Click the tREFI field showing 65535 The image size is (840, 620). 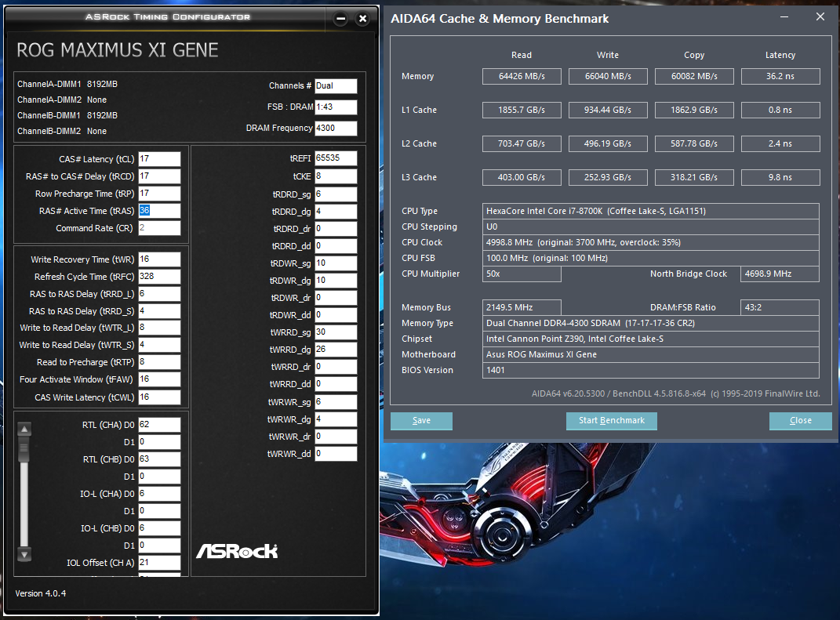pos(336,158)
